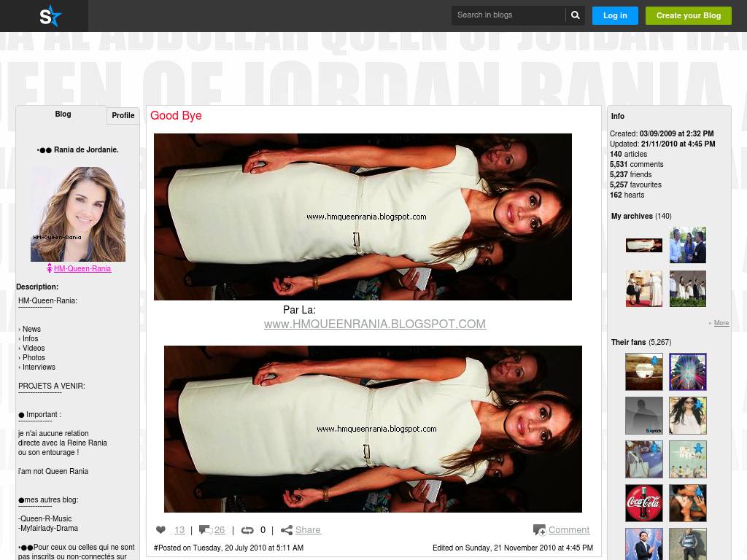Click the heart like icon

[160, 529]
